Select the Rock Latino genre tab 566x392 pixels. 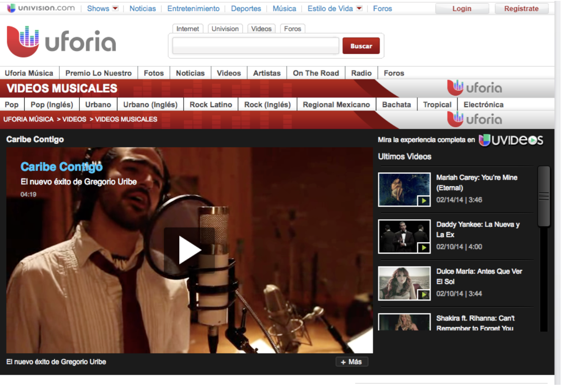211,105
